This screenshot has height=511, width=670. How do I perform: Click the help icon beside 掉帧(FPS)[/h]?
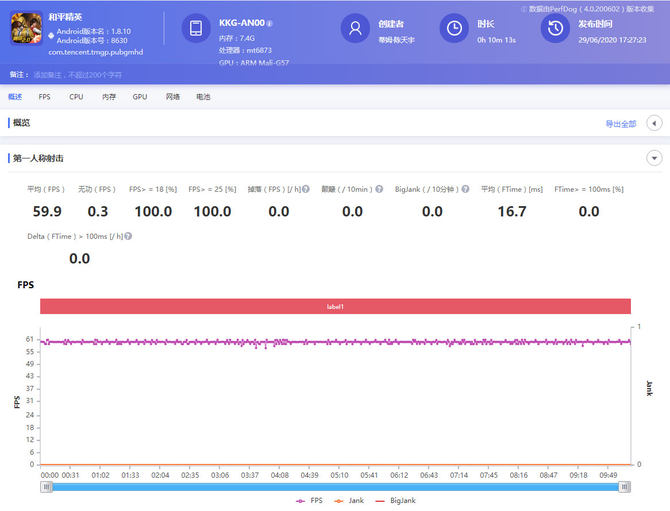pyautogui.click(x=305, y=189)
